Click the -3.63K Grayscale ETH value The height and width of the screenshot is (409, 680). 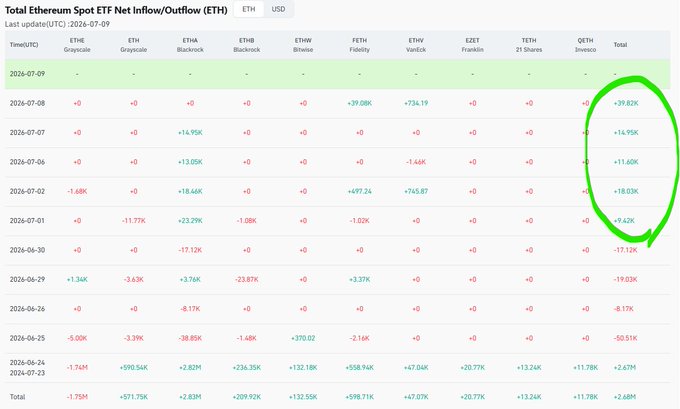click(x=134, y=279)
